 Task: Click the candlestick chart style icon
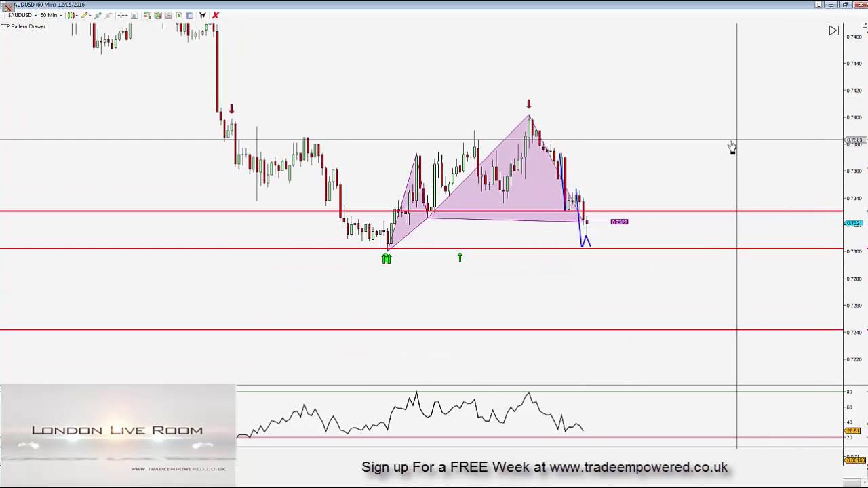point(71,15)
